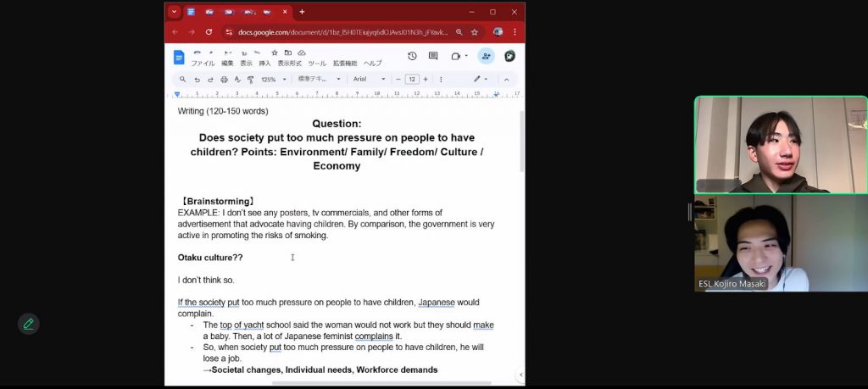Open the 125% zoom dropdown

point(273,80)
